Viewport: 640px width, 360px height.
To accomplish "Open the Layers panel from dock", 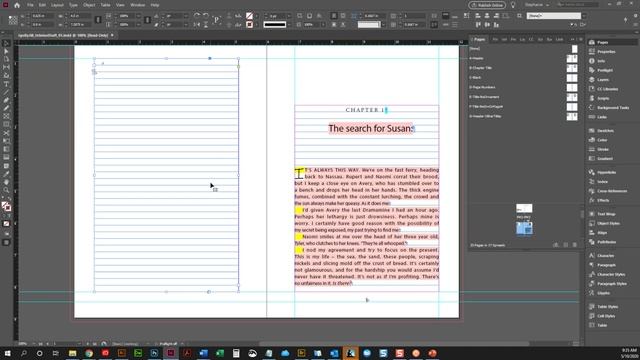I will pos(603,80).
